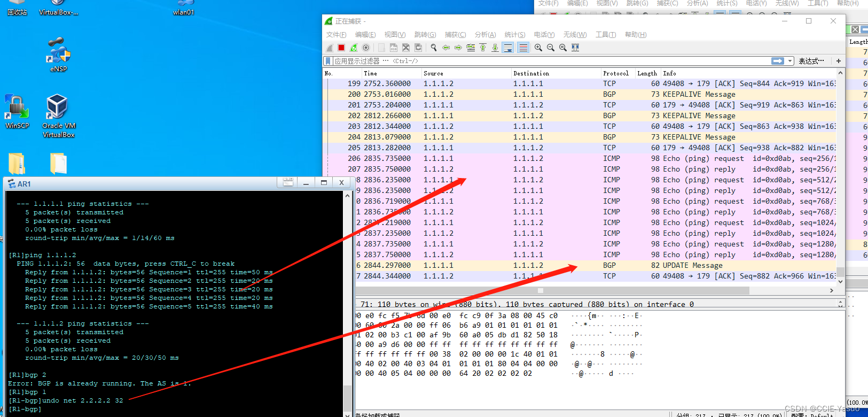Click the close capture file X icon
Viewport: 868px width, 417px height.
click(406, 48)
